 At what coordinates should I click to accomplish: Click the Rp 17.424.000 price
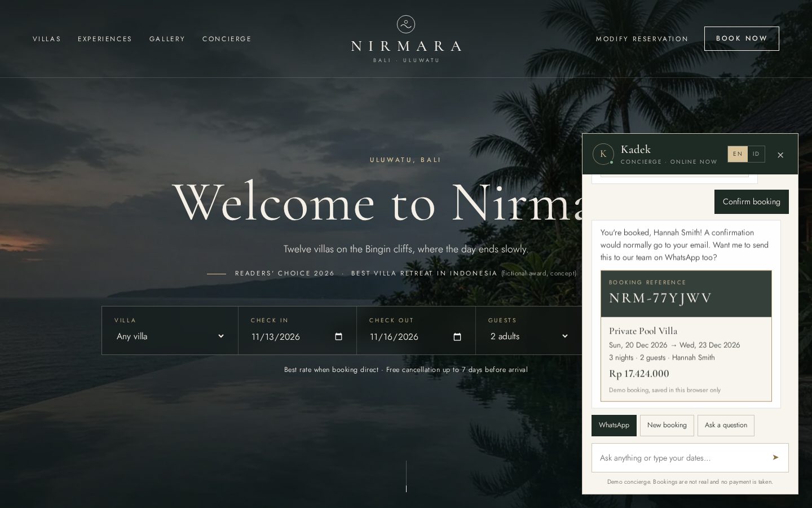coord(639,374)
